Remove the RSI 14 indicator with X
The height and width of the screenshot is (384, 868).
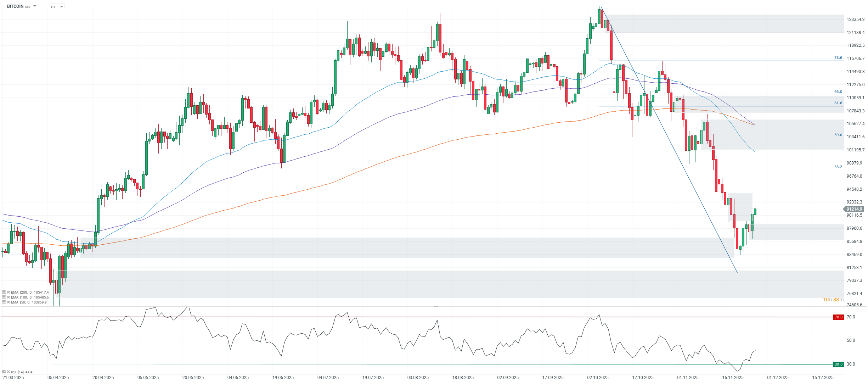point(8,372)
